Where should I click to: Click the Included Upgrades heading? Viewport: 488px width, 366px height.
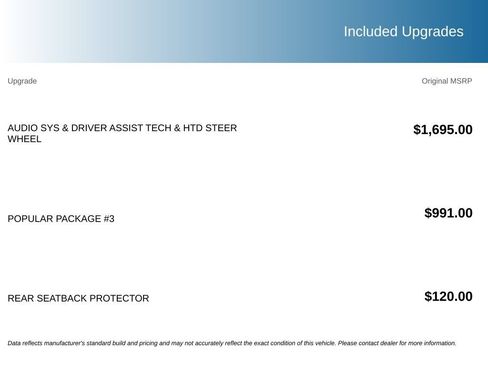[403, 32]
